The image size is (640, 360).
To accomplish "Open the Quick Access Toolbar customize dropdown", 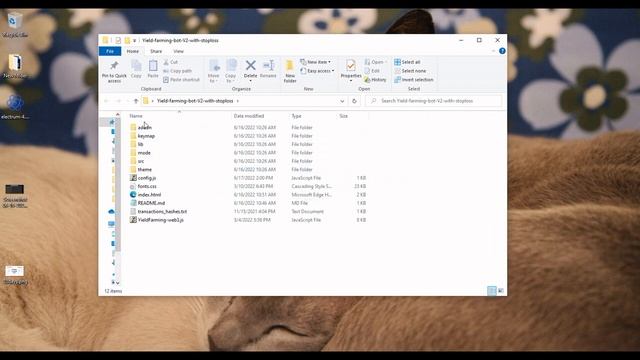I will (134, 40).
